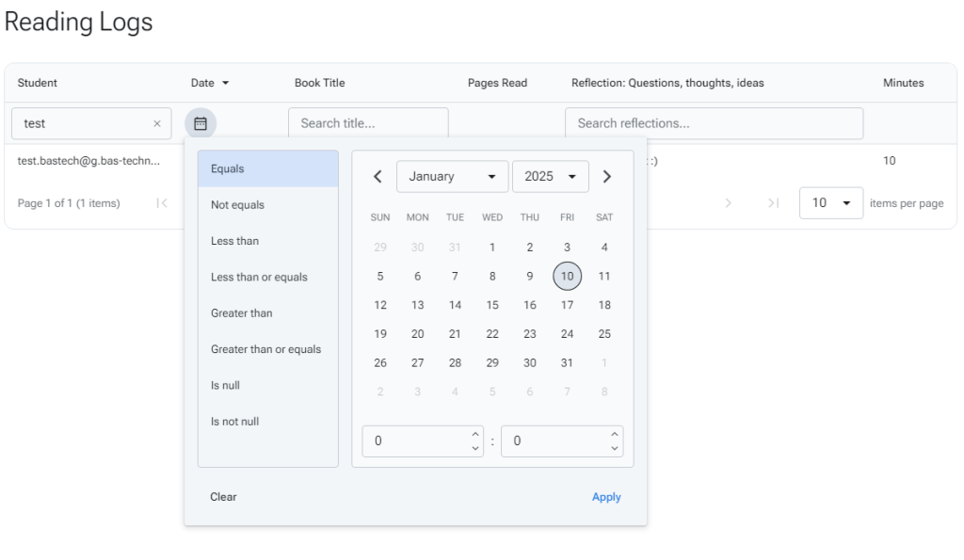
Task: Clear the 'test' student filter with X
Action: 157,123
